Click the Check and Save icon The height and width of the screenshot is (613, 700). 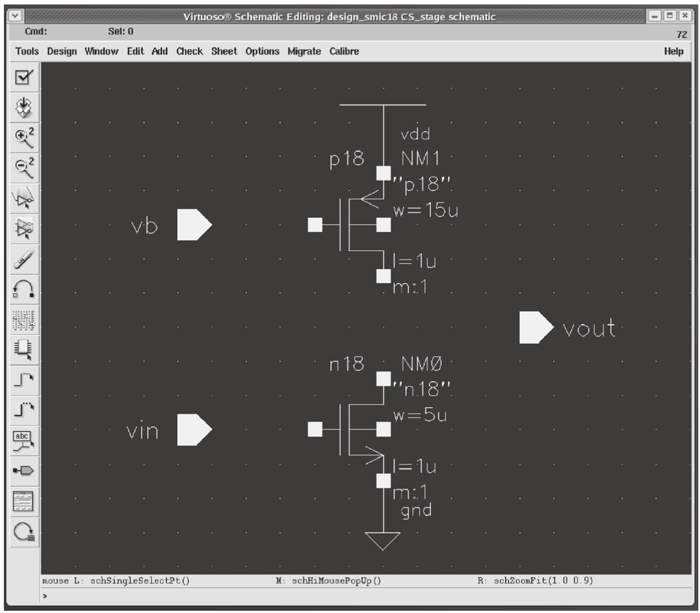click(x=23, y=77)
